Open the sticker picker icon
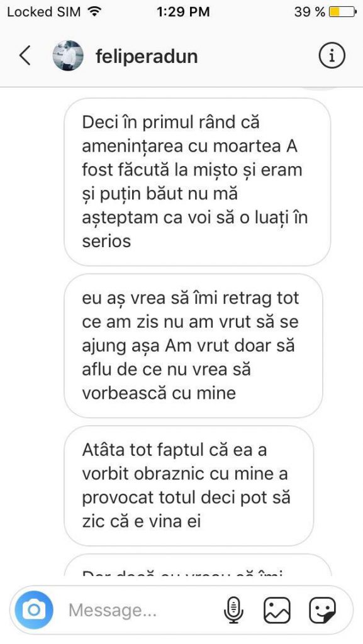 (322, 610)
